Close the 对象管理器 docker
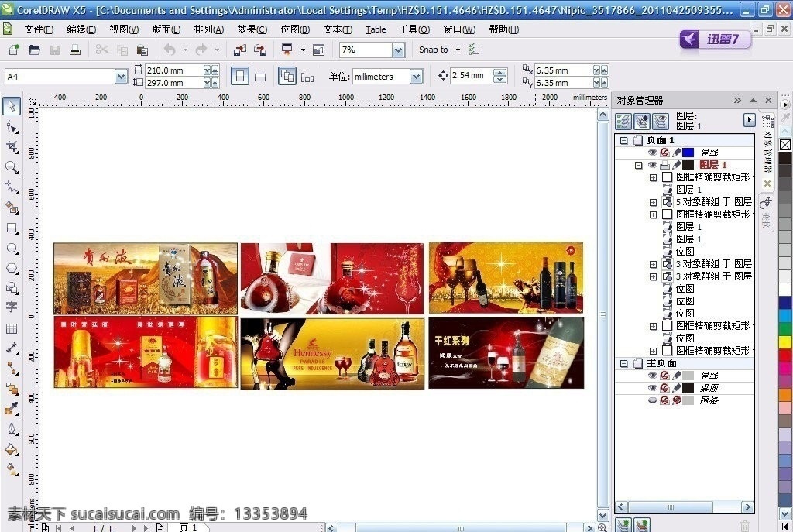Screen dimensions: 793x532 coord(768,100)
